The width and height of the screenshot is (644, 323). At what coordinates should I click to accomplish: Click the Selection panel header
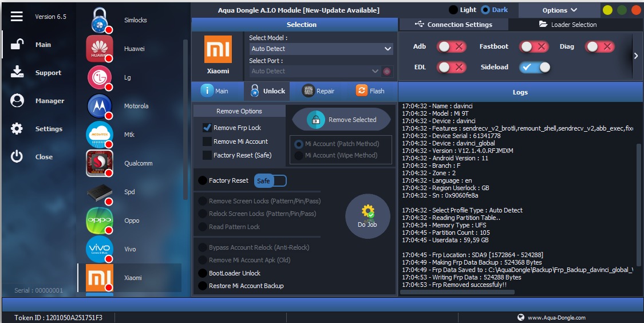(295, 25)
